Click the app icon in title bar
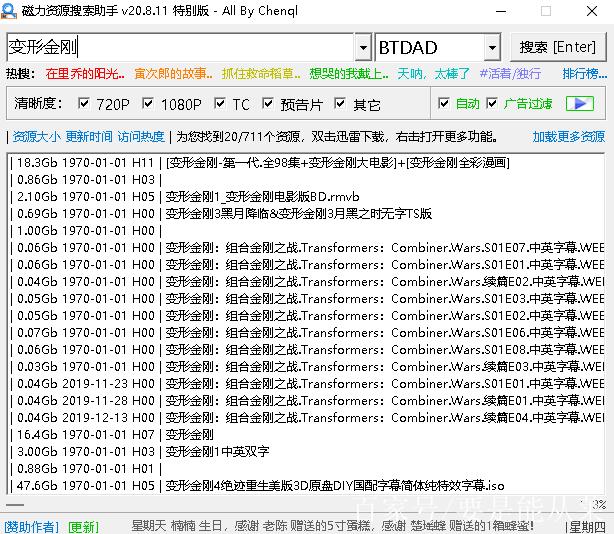 (x=9, y=11)
